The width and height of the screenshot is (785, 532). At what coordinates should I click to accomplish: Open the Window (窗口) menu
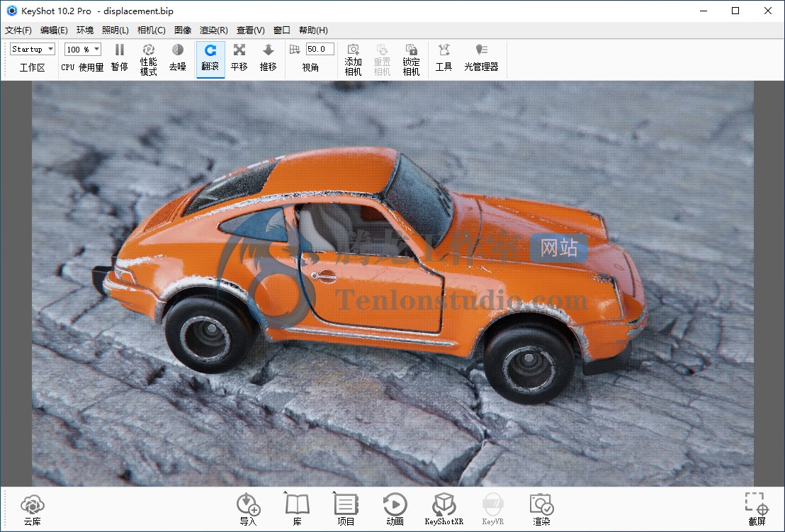tap(282, 30)
